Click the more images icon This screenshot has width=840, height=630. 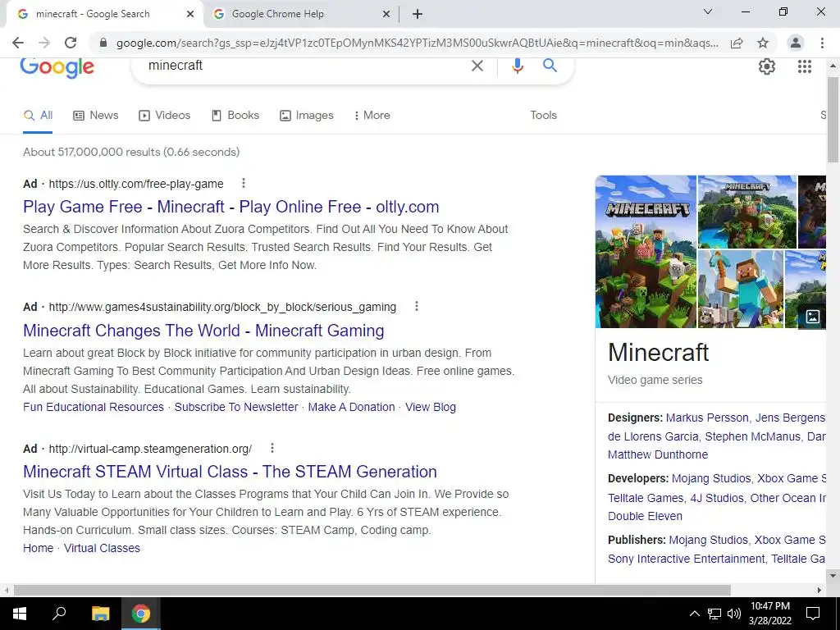[812, 317]
